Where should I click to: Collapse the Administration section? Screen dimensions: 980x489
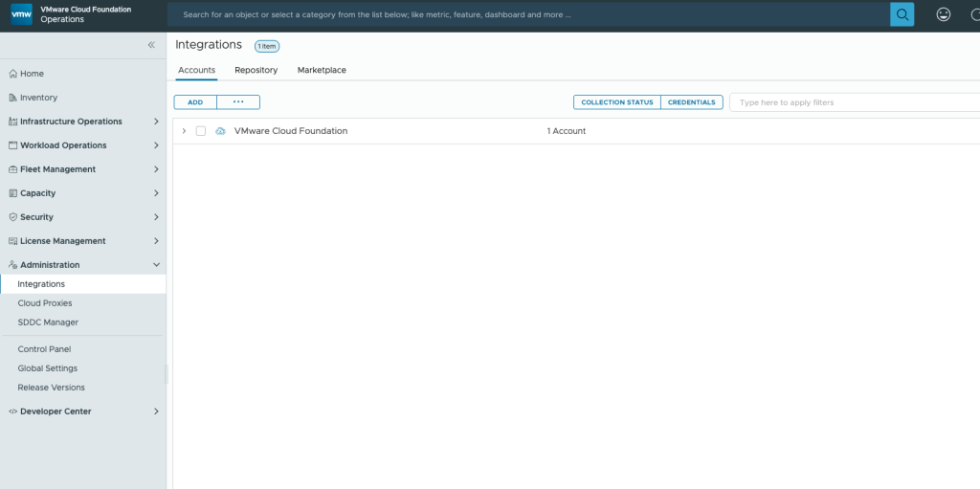[x=156, y=265]
